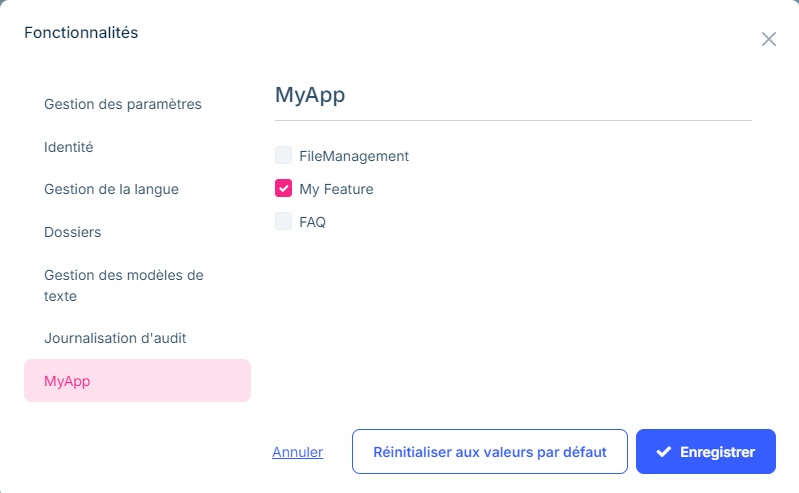This screenshot has width=799, height=493.
Task: Select Gestion de la langue
Action: point(112,189)
